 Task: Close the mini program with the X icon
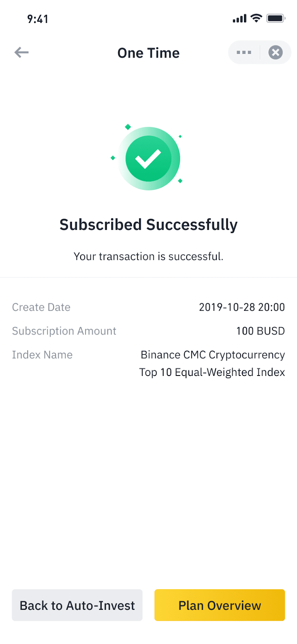point(275,52)
